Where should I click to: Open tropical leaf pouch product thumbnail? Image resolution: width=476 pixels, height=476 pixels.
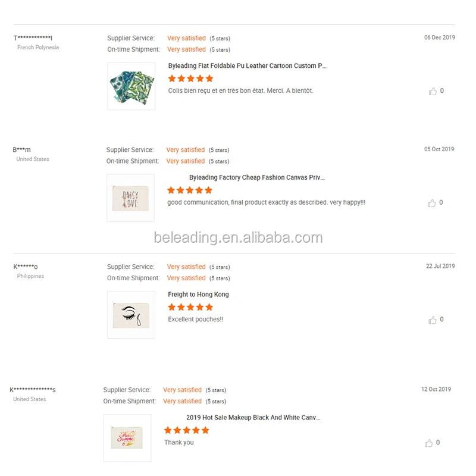coord(131,86)
